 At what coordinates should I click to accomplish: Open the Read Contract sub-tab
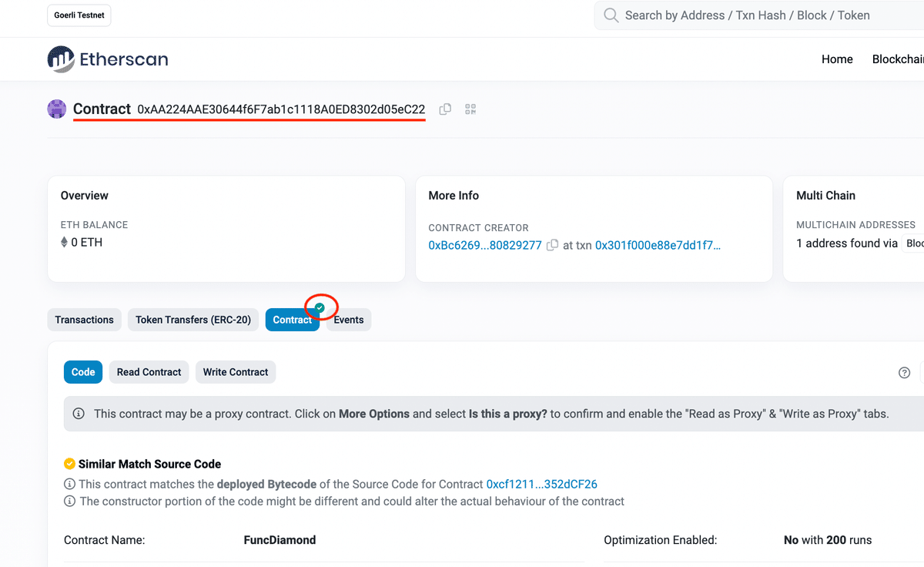(x=149, y=372)
